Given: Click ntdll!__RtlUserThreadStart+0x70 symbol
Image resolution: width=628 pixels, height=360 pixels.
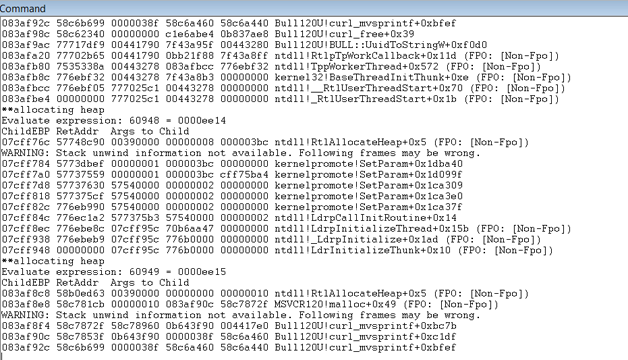Looking at the screenshot, I should coord(369,88).
